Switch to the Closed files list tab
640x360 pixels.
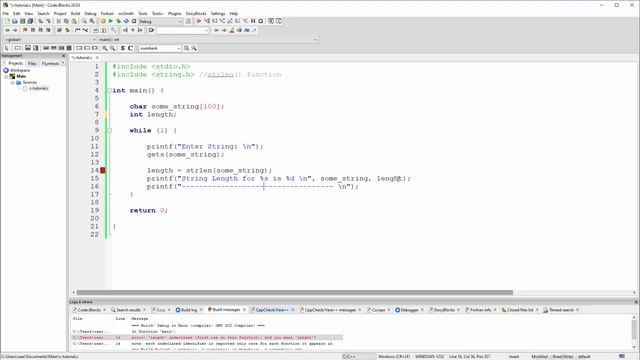[518, 310]
